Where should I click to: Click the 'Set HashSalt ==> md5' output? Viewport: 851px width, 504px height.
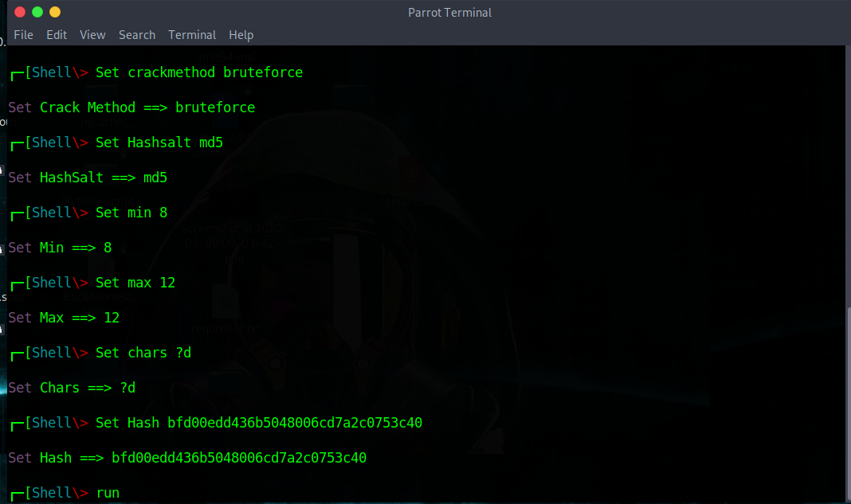88,178
